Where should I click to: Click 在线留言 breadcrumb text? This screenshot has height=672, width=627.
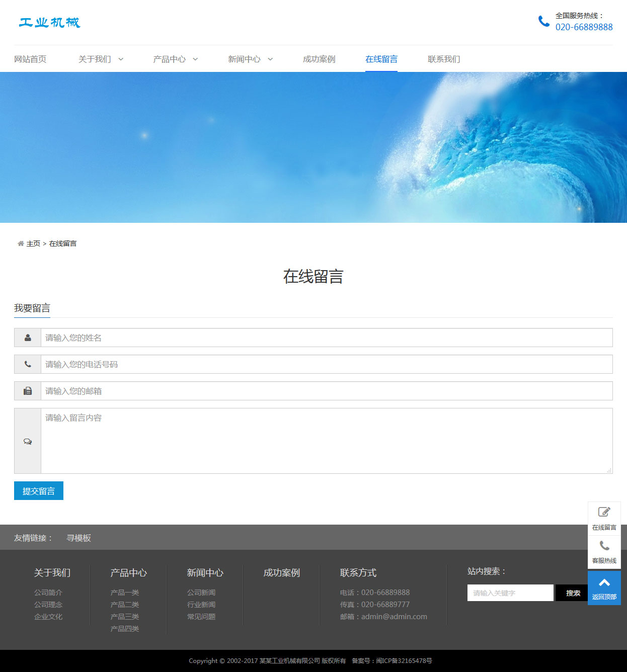pyautogui.click(x=63, y=243)
